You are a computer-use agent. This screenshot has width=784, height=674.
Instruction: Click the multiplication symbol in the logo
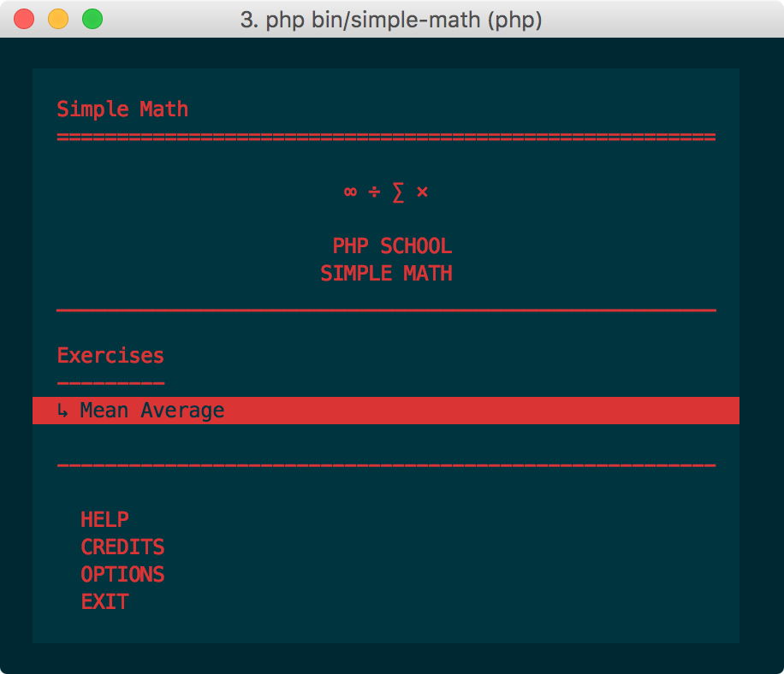click(422, 192)
